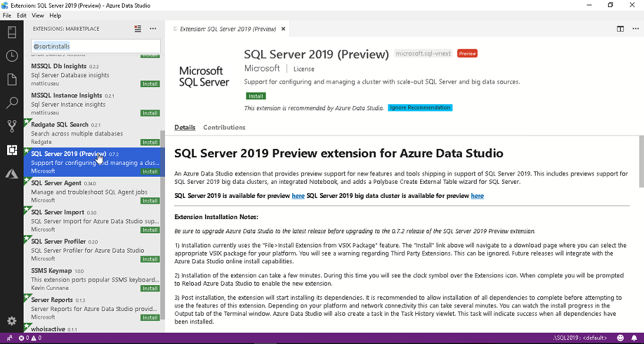Open the Search magnifier icon
Image resolution: width=644 pixels, height=344 pixels.
[x=12, y=103]
